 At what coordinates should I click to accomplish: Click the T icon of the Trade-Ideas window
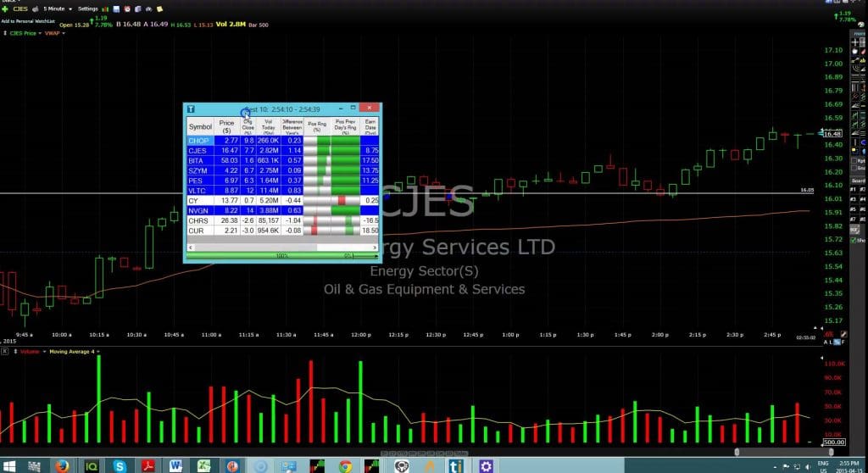tap(191, 109)
